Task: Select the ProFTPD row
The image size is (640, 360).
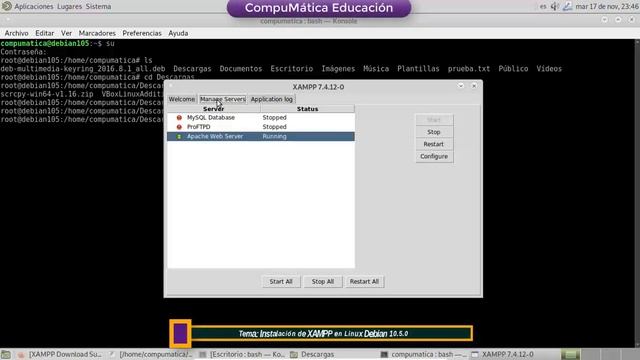Action: [261, 127]
